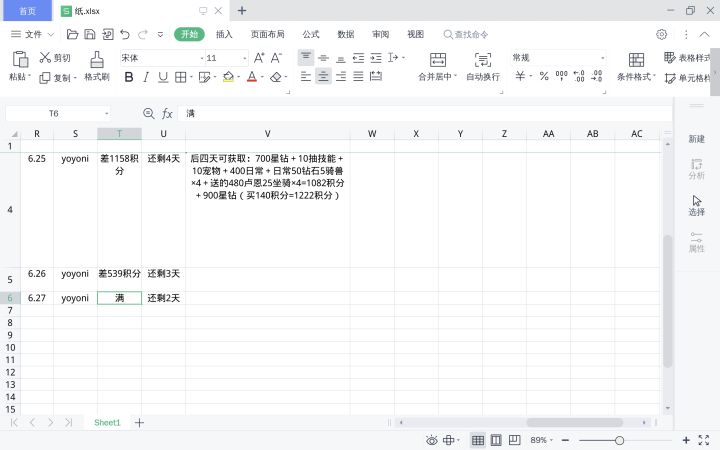Open the 文件 menu dropdown arrow
The width and height of the screenshot is (720, 450).
click(x=51, y=34)
